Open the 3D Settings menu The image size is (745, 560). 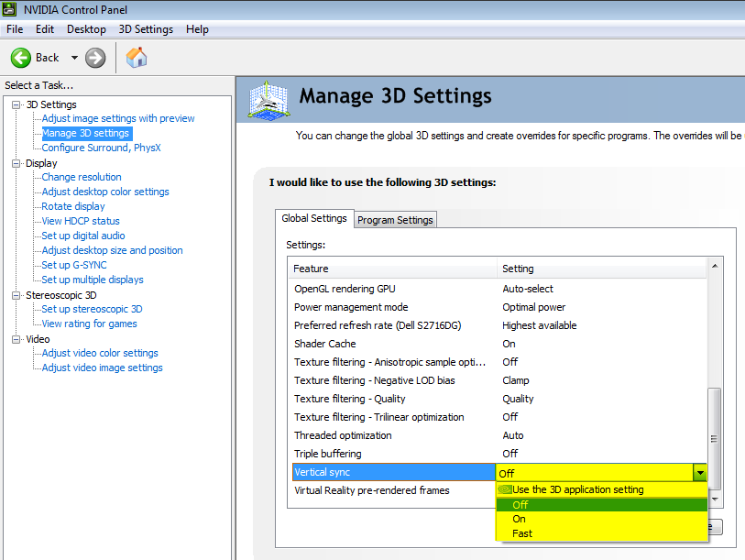[x=146, y=29]
